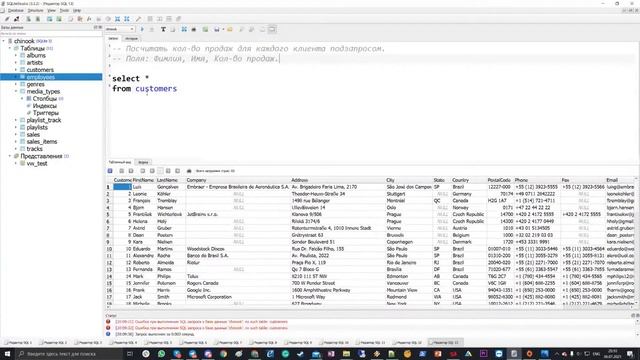Click the blue grid icon in editor toolbar

184,29
